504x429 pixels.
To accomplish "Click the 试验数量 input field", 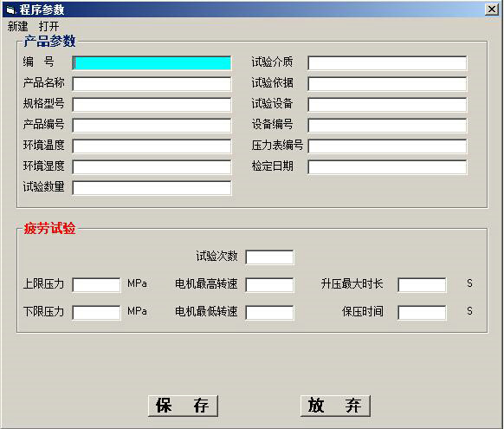I will coord(152,187).
